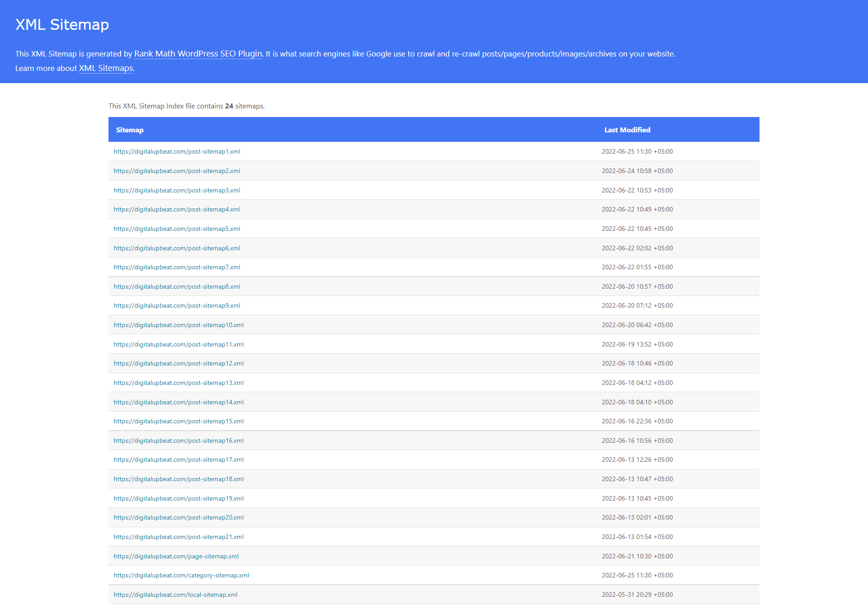
Task: Open post-sitemap11.xml link
Action: pos(179,344)
